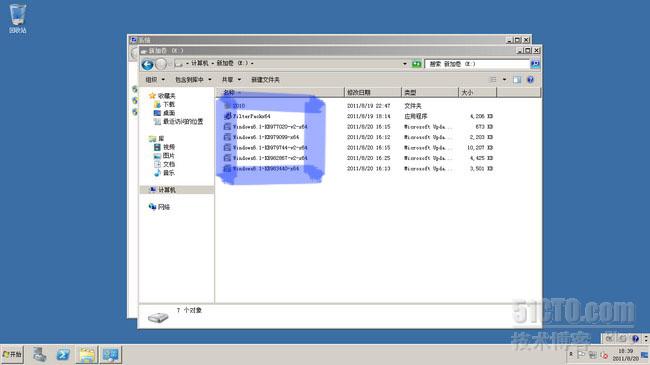This screenshot has width=650, height=365.
Task: Open the 共享 dropdown
Action: pos(231,80)
